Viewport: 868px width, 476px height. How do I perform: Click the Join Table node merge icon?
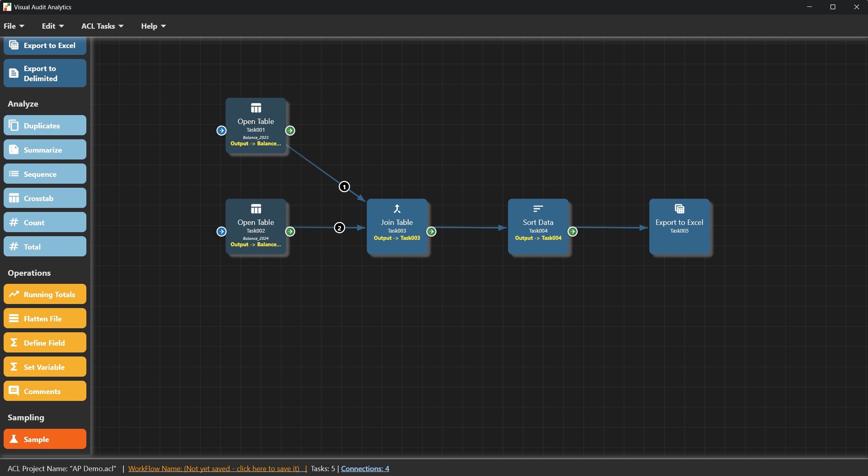coord(397,209)
